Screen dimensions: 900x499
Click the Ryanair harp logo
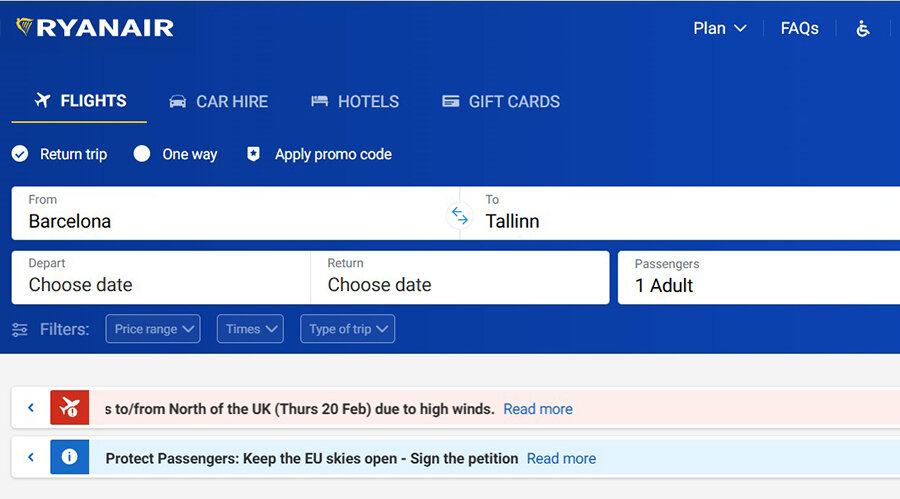[25, 27]
